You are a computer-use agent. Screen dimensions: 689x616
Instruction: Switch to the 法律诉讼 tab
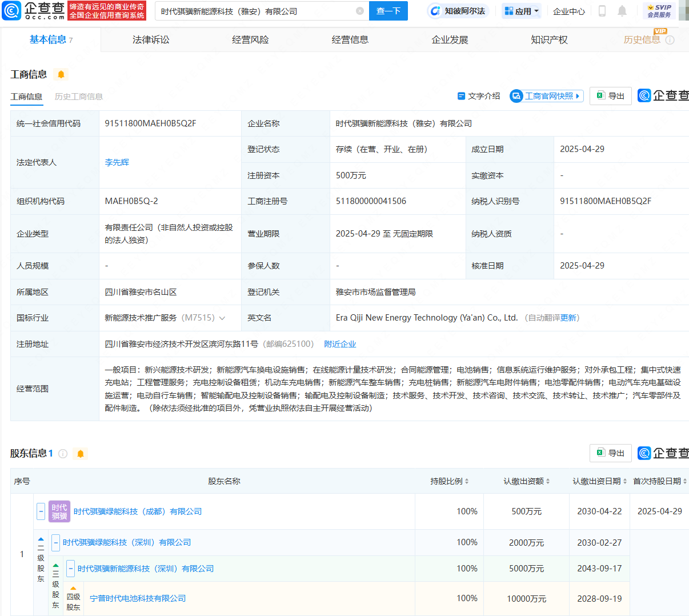tap(151, 39)
